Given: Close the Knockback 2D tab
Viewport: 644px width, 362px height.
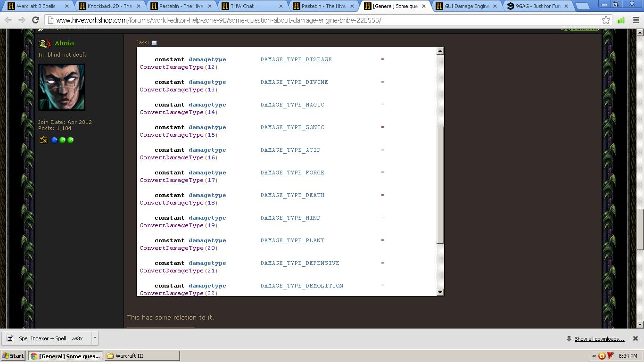Looking at the screenshot, I should (138, 6).
